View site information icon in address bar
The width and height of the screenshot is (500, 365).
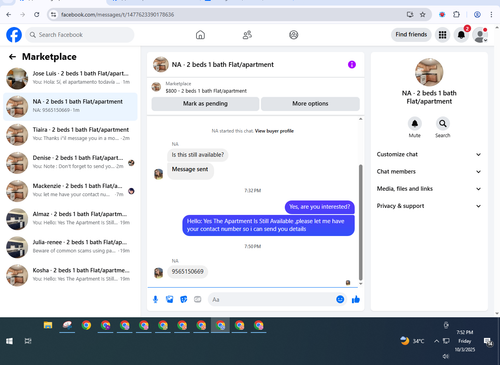[x=53, y=15]
